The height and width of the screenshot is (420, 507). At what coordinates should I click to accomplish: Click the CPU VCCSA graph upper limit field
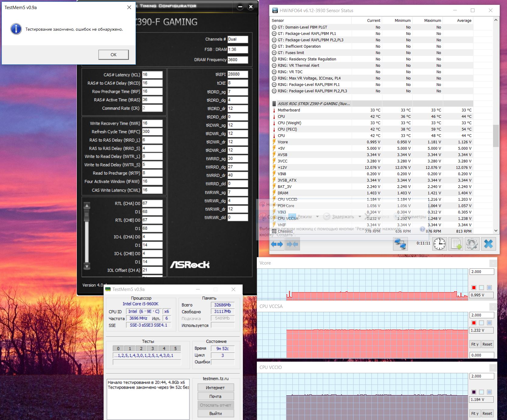[482, 315]
